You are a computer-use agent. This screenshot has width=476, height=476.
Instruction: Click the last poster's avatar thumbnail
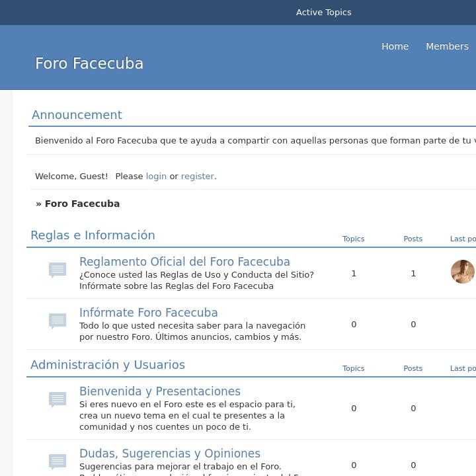tap(462, 272)
